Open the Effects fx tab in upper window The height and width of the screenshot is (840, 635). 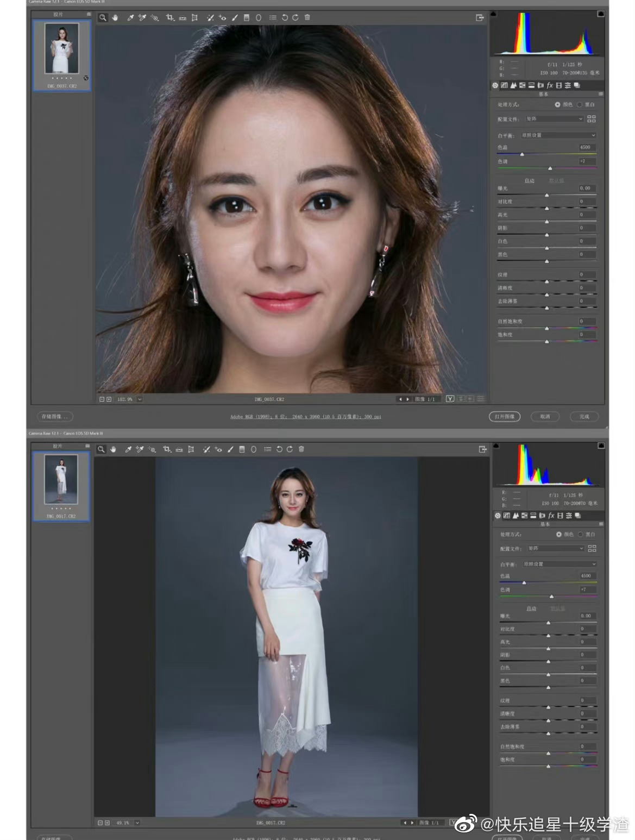(x=550, y=85)
